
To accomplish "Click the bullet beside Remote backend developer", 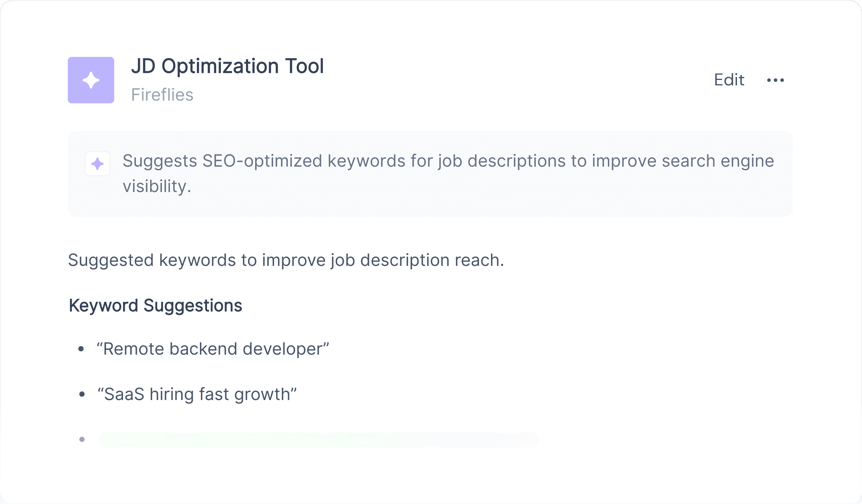I will (x=81, y=349).
